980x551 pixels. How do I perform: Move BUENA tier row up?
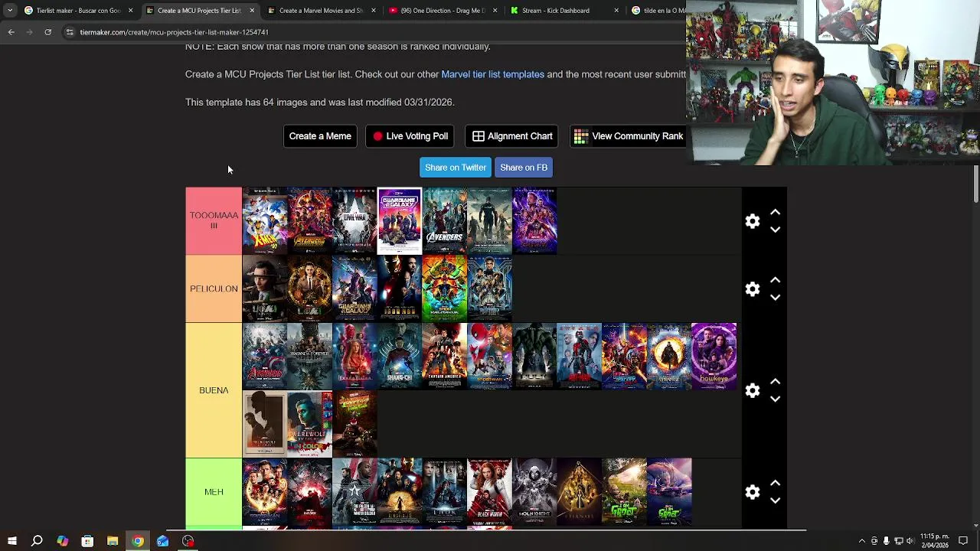[775, 382]
